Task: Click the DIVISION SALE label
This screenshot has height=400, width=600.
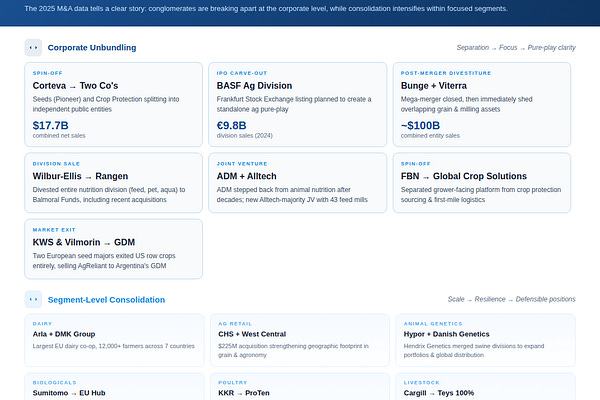Action: [x=56, y=164]
